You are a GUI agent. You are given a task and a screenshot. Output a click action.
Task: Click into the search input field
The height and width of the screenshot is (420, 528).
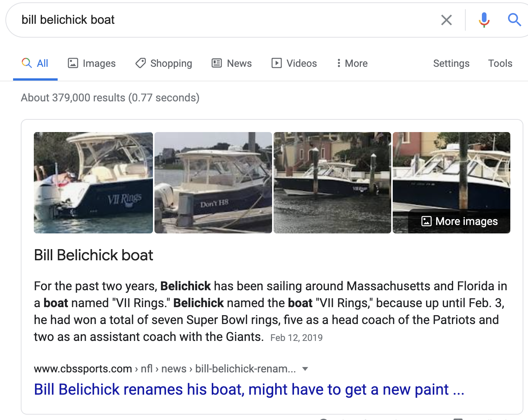point(231,20)
